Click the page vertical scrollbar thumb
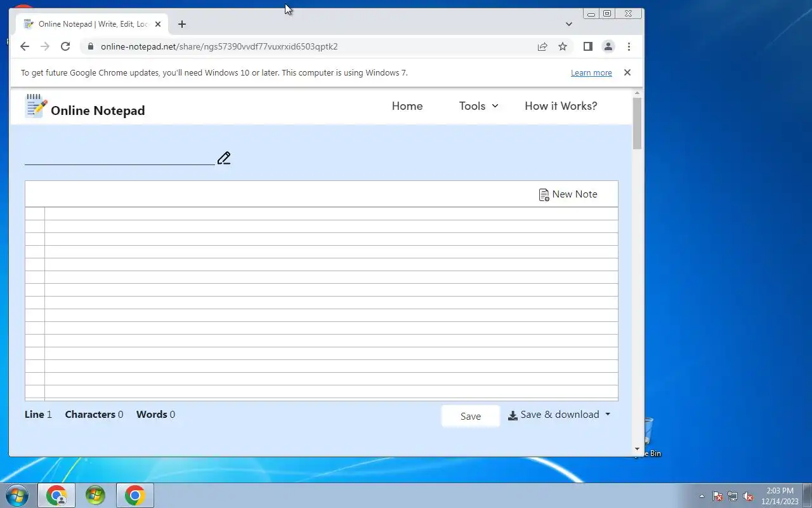 (x=638, y=124)
